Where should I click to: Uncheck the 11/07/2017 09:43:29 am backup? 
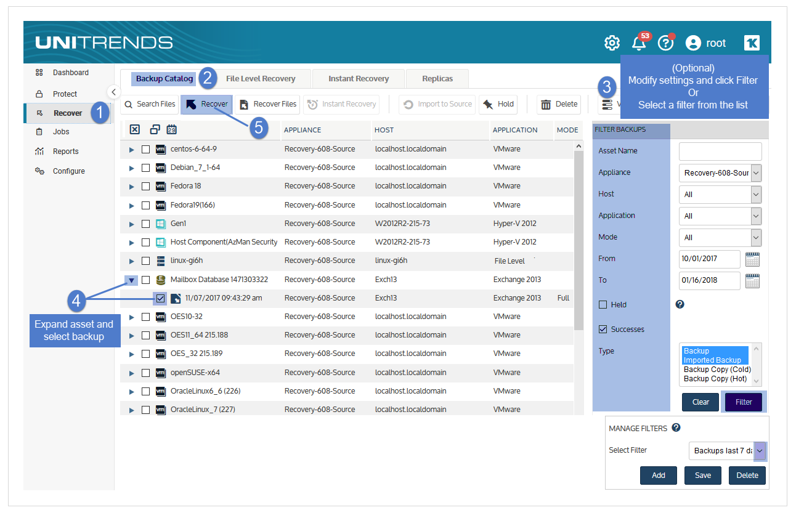(x=160, y=298)
